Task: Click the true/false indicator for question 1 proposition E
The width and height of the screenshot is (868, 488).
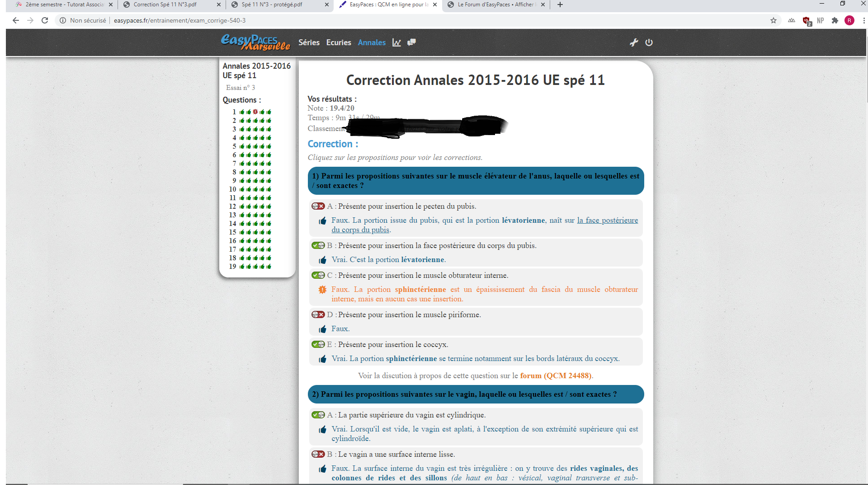Action: tap(318, 344)
